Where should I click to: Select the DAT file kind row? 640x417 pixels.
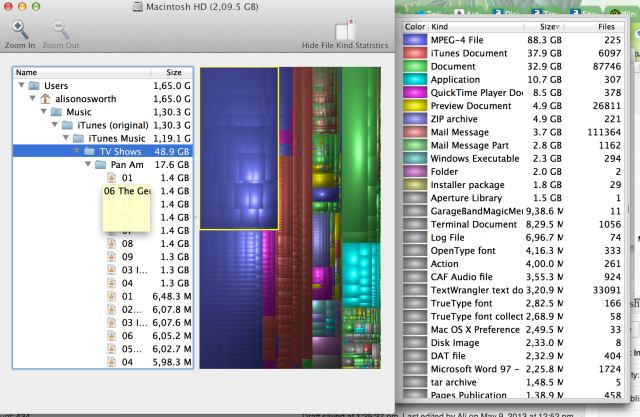(x=513, y=356)
